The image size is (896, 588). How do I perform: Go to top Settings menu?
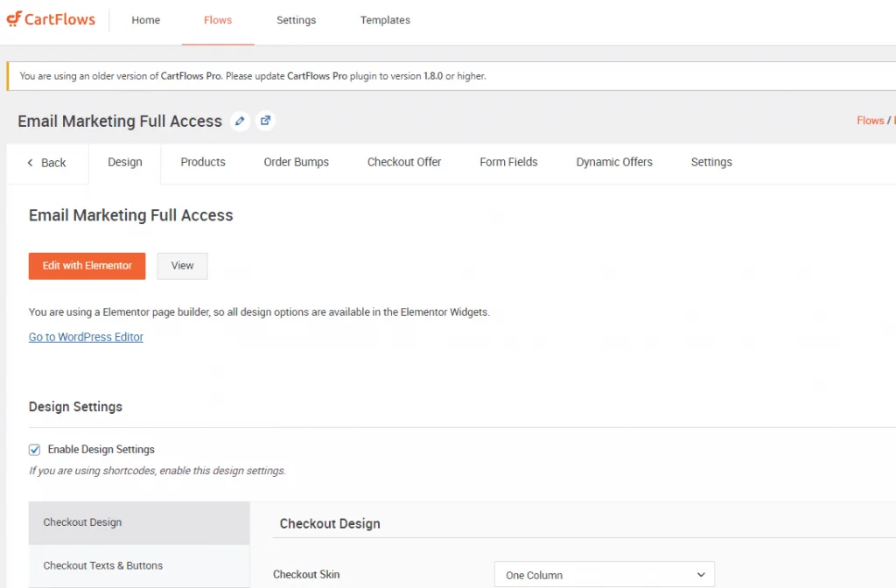296,20
